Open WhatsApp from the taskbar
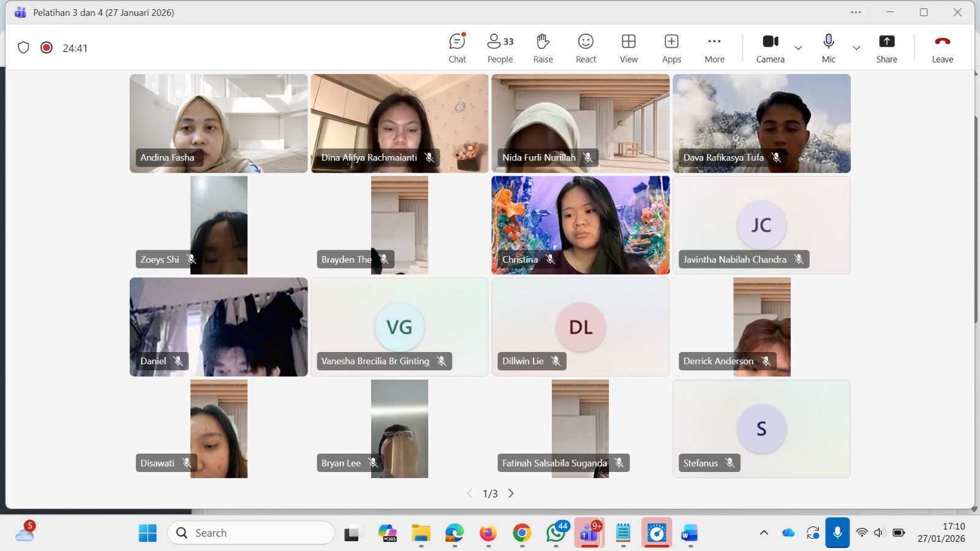Screen dimensions: 980x551 click(x=556, y=533)
